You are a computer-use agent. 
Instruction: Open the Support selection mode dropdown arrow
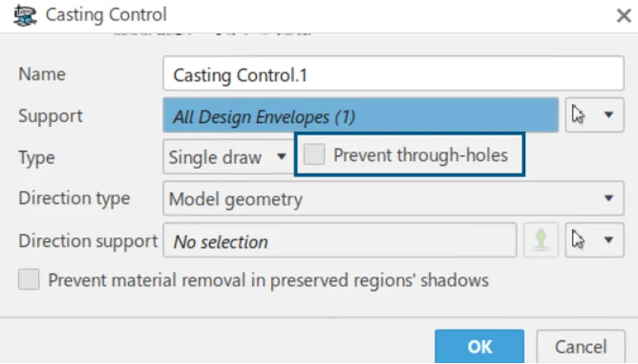(609, 115)
